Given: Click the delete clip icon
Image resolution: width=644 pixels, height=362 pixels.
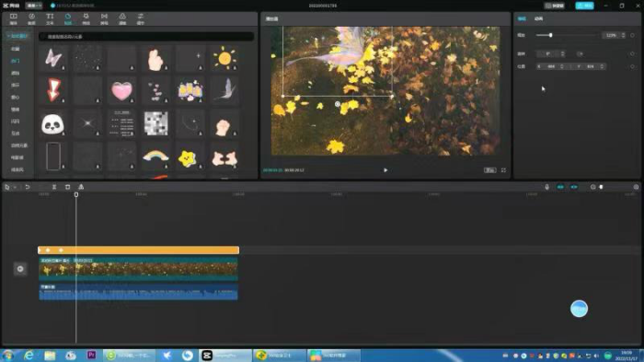Looking at the screenshot, I should tap(68, 187).
